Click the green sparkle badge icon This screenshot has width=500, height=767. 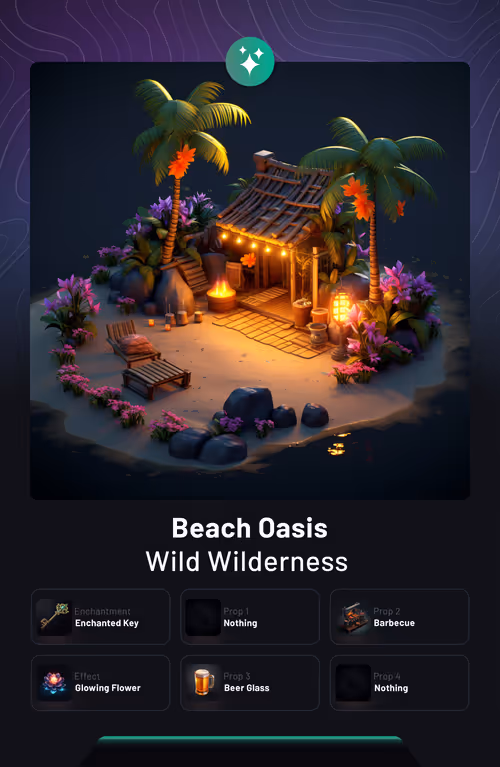coord(250,62)
